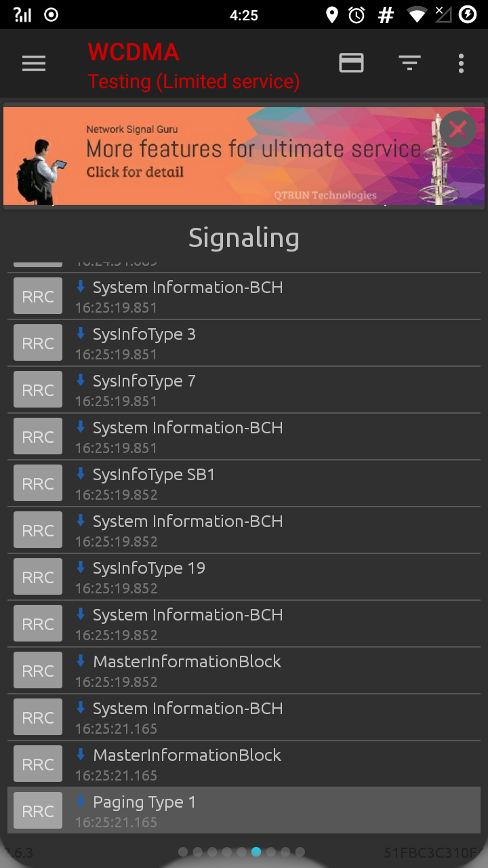Viewport: 488px width, 868px height.
Task: Select the SysInfoType SB1 message row
Action: [x=244, y=484]
